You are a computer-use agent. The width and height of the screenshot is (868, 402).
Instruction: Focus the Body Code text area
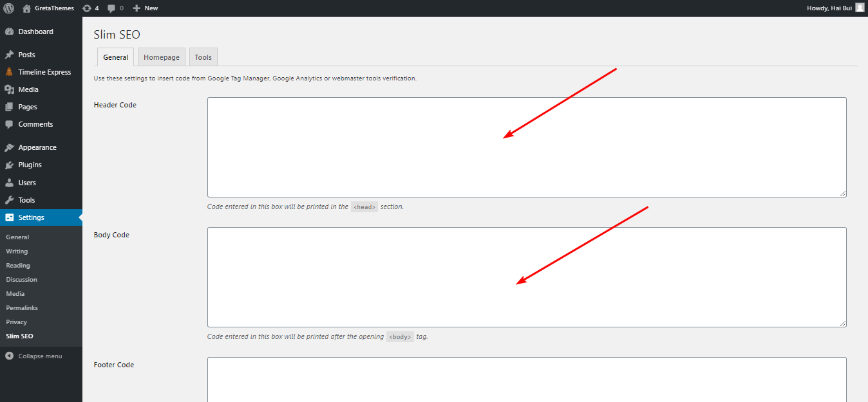527,277
